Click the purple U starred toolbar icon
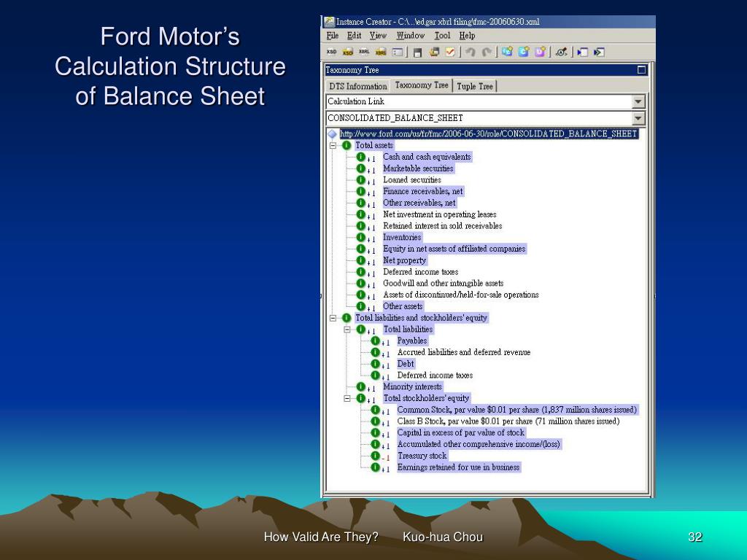 click(x=540, y=52)
